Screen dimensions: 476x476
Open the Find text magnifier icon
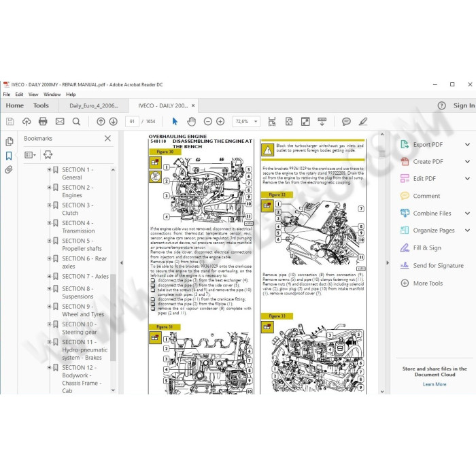coord(76,122)
